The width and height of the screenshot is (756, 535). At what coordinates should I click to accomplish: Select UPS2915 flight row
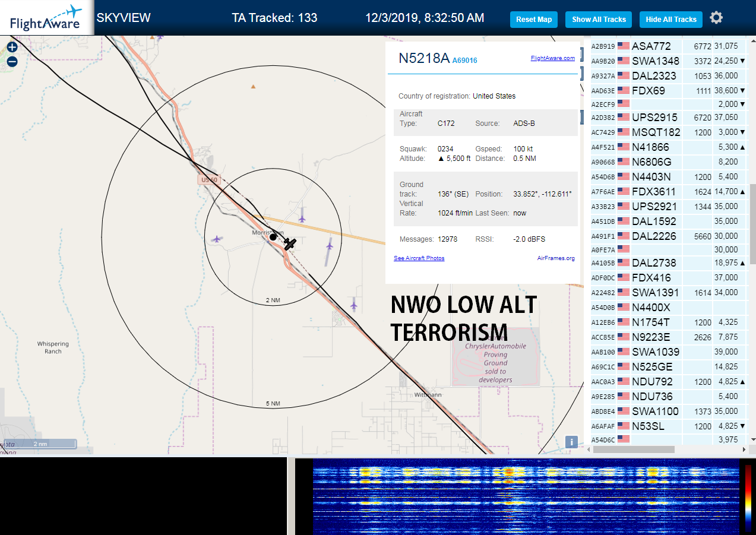(669, 117)
